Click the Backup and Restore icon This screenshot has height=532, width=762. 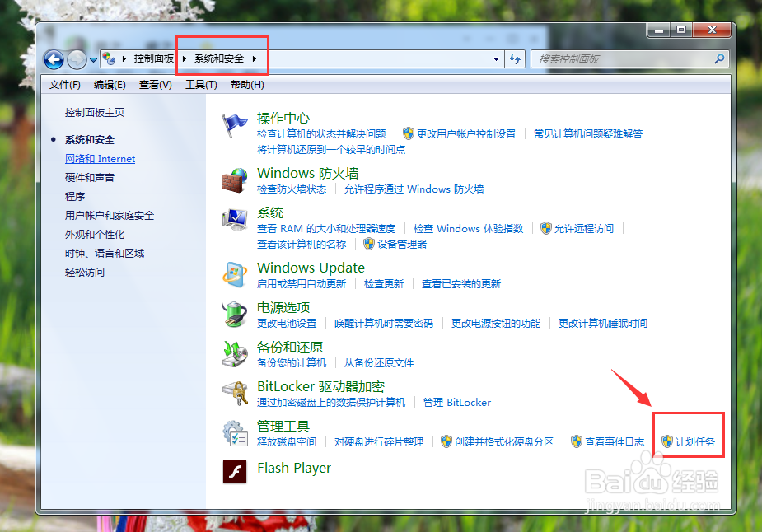tap(235, 353)
